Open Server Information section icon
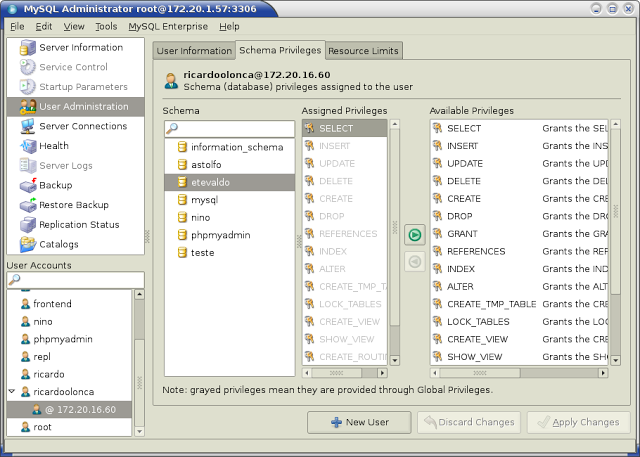 (28, 47)
